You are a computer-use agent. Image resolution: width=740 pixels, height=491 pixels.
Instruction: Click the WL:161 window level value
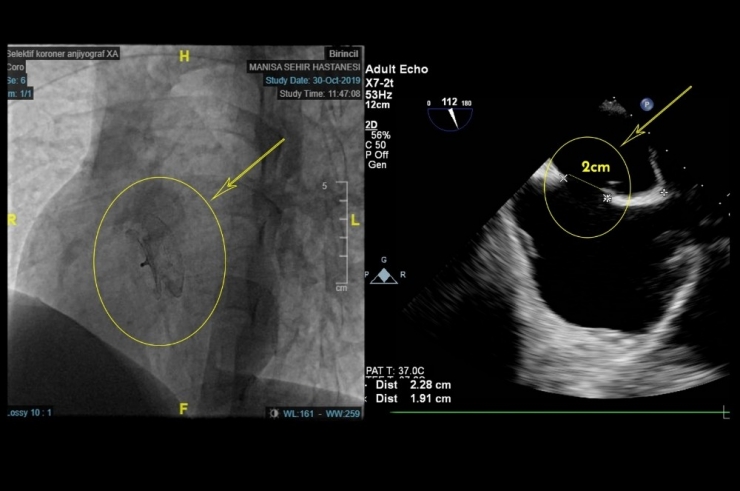coord(301,412)
